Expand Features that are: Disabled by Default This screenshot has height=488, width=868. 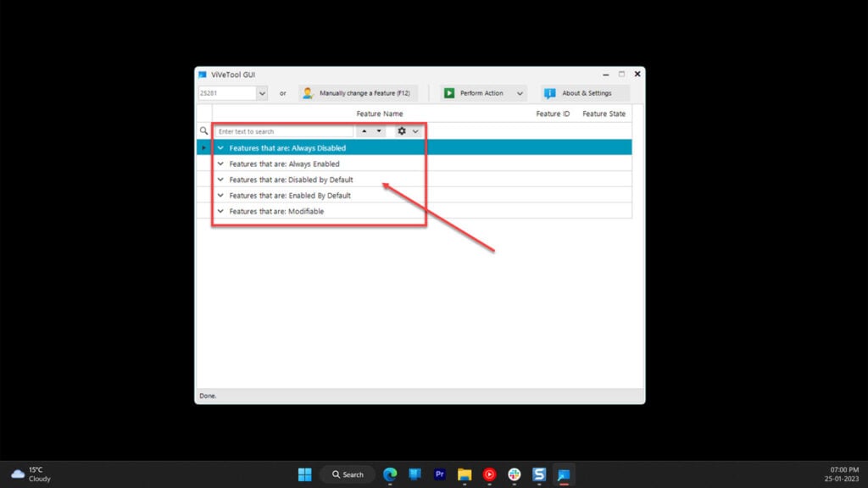(220, 180)
